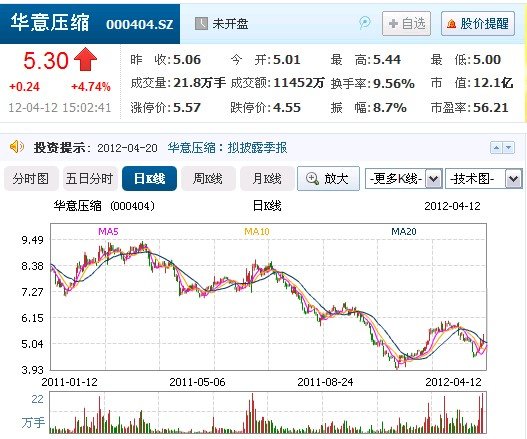Select the active 日K线 tab
This screenshot has height=439, width=527.
[149, 178]
